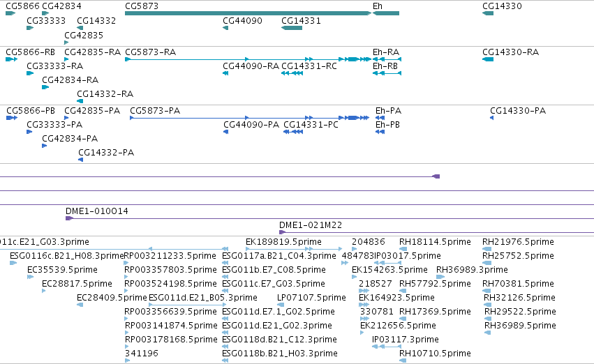
Task: Open the Eh-PB protein label
Action: tap(387, 125)
